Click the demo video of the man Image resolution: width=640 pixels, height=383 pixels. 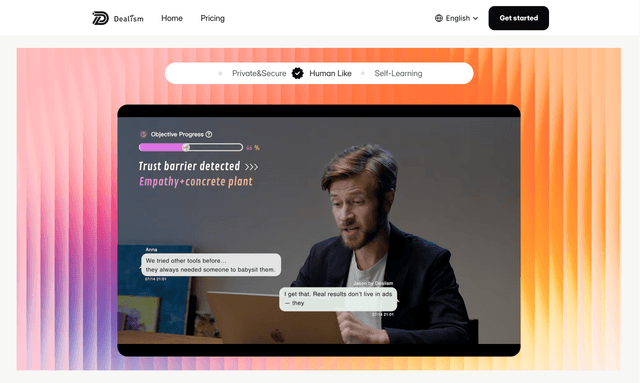(319, 230)
